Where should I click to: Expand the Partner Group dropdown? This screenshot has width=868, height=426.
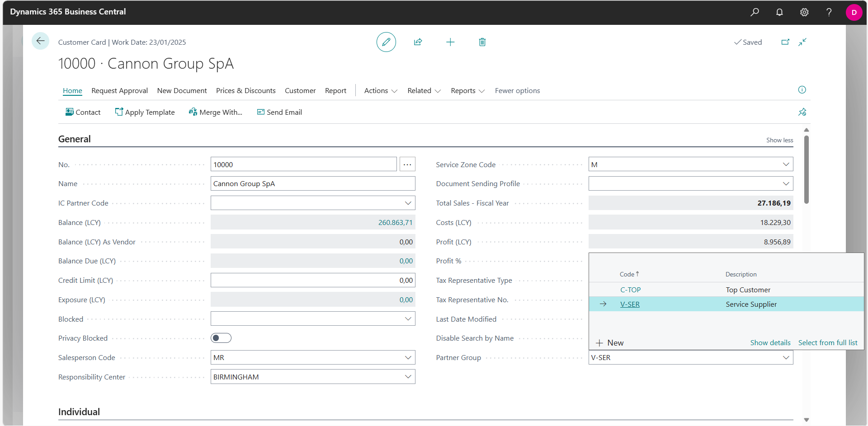[x=786, y=357]
